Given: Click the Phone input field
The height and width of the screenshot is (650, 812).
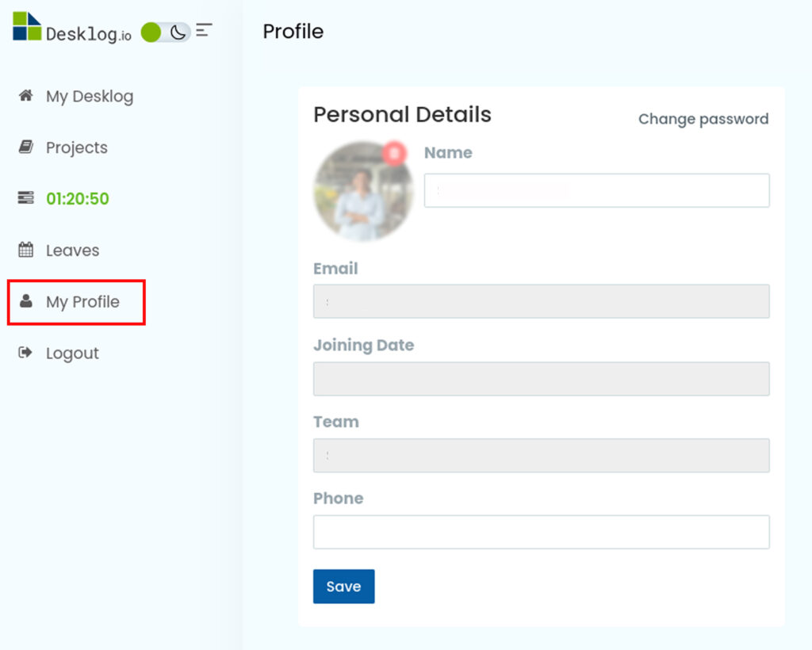Looking at the screenshot, I should pyautogui.click(x=541, y=532).
